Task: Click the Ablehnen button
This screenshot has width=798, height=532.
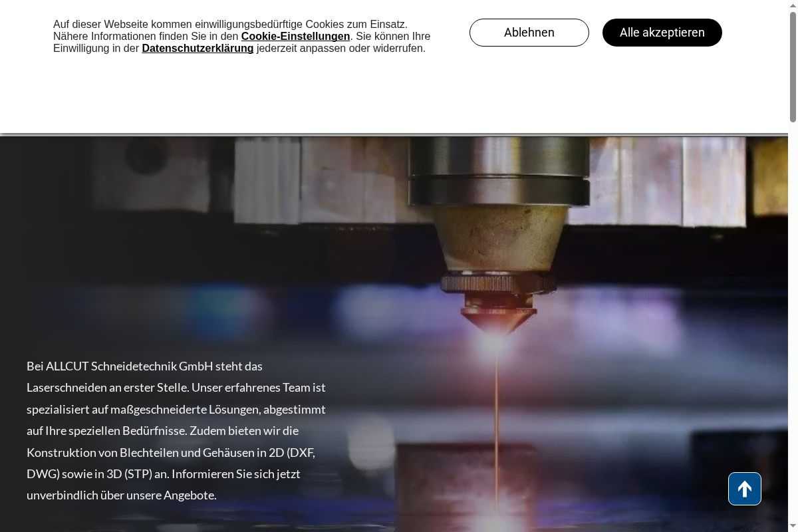Action: pyautogui.click(x=529, y=33)
